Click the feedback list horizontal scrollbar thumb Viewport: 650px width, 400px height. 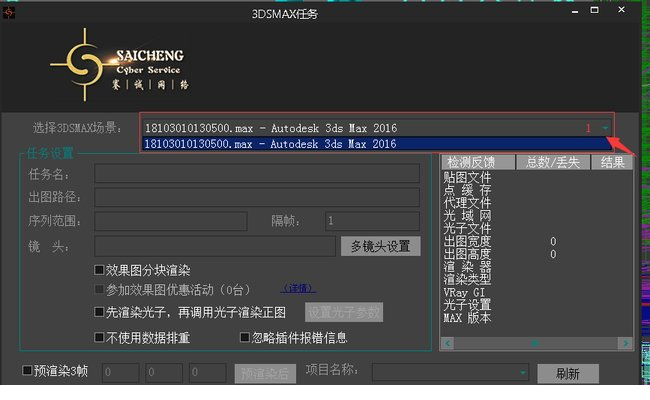point(535,343)
